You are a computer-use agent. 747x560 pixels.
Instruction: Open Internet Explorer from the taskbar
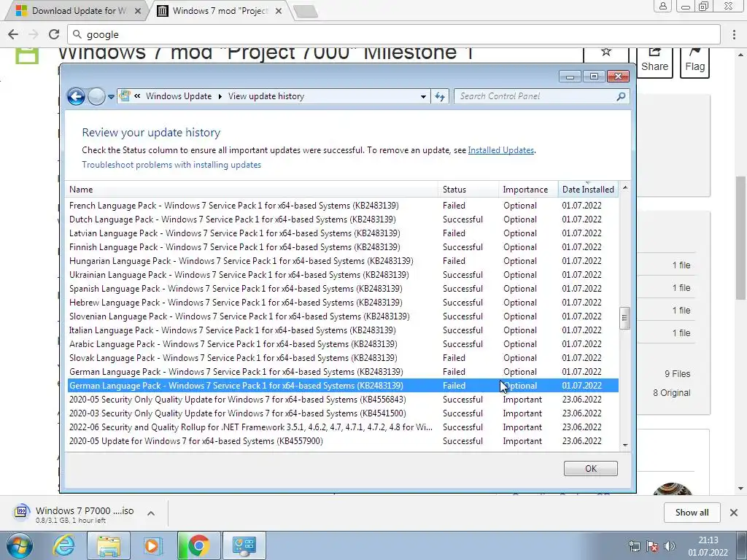tap(63, 545)
